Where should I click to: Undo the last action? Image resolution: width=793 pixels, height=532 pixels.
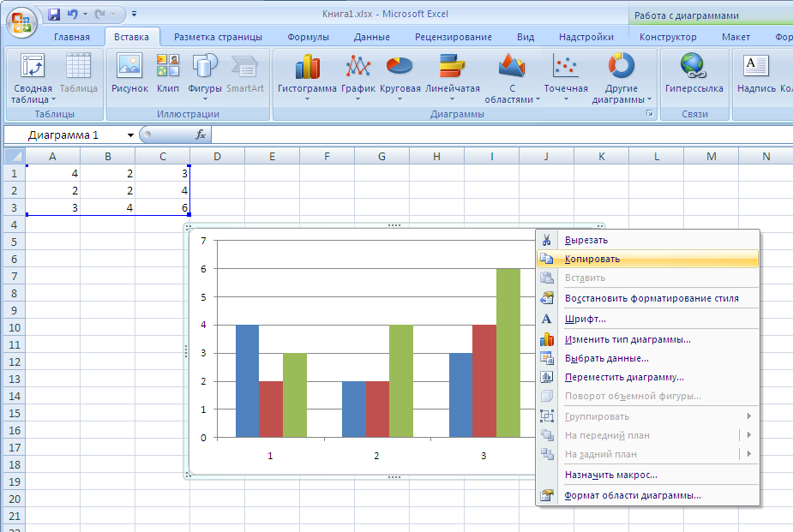(73, 15)
